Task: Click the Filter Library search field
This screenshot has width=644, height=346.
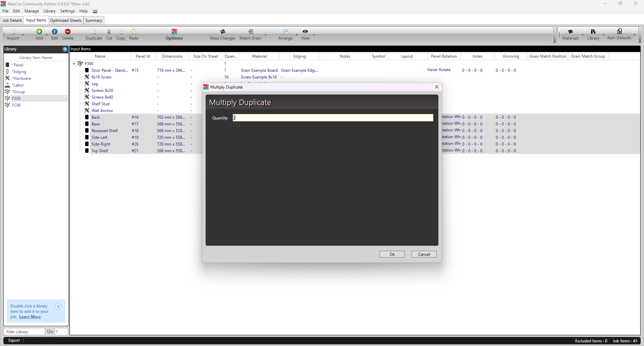Action: pos(24,332)
